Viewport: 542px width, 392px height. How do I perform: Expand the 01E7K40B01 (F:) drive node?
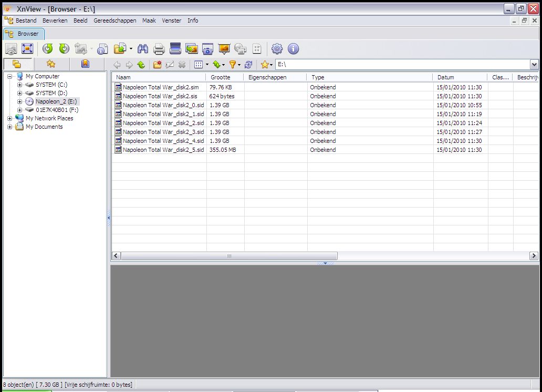[20, 110]
